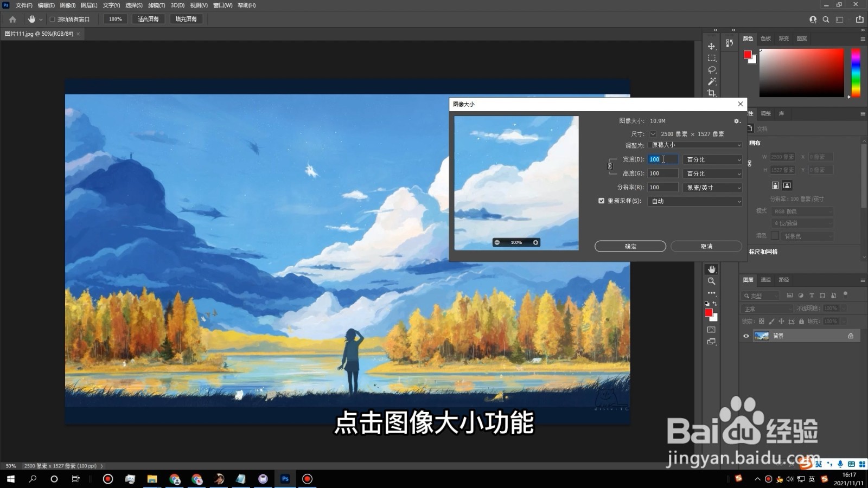Click the Fill Screen button

(x=186, y=19)
